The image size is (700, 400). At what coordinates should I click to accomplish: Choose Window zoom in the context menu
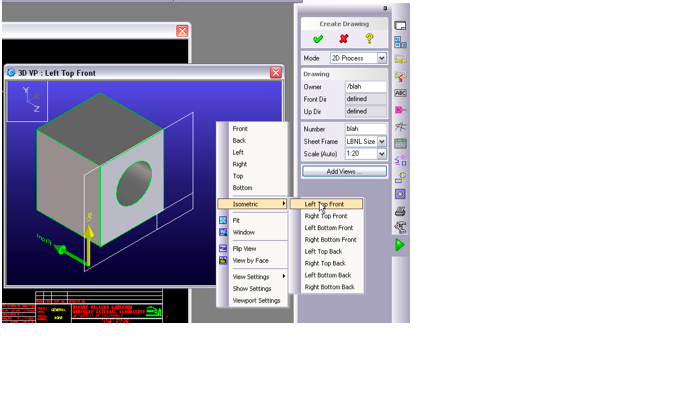tap(243, 232)
